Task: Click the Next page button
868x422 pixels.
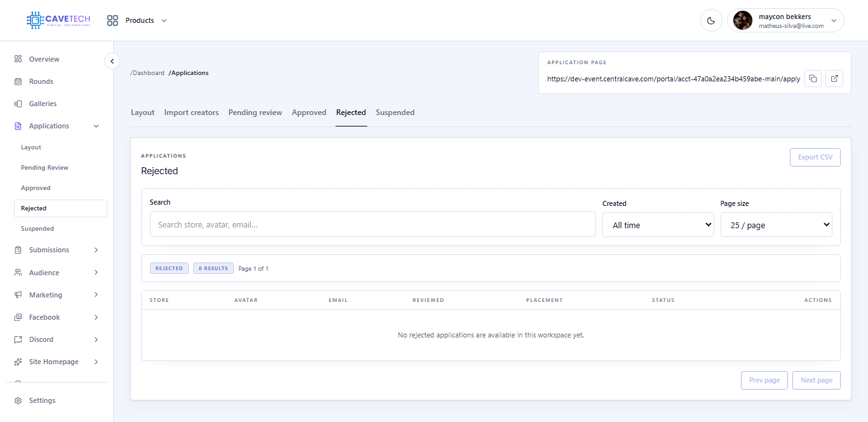Action: coord(817,380)
